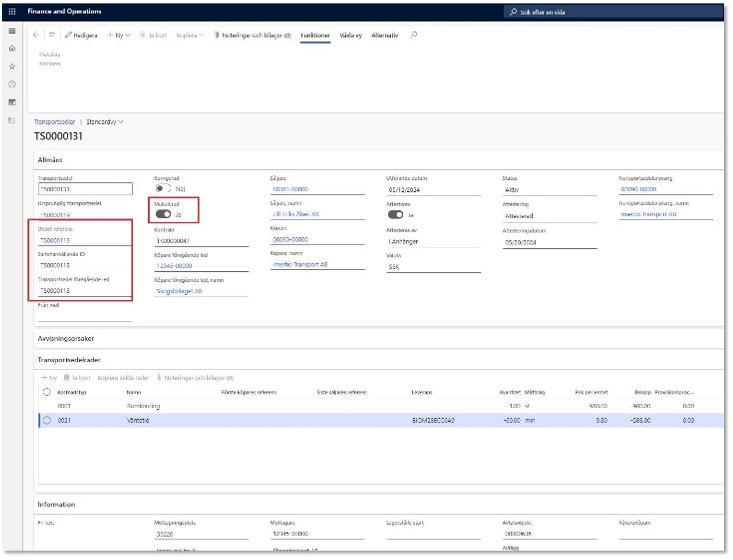Toggle the Attesterad switch
This screenshot has height=560, width=733.
coord(395,215)
